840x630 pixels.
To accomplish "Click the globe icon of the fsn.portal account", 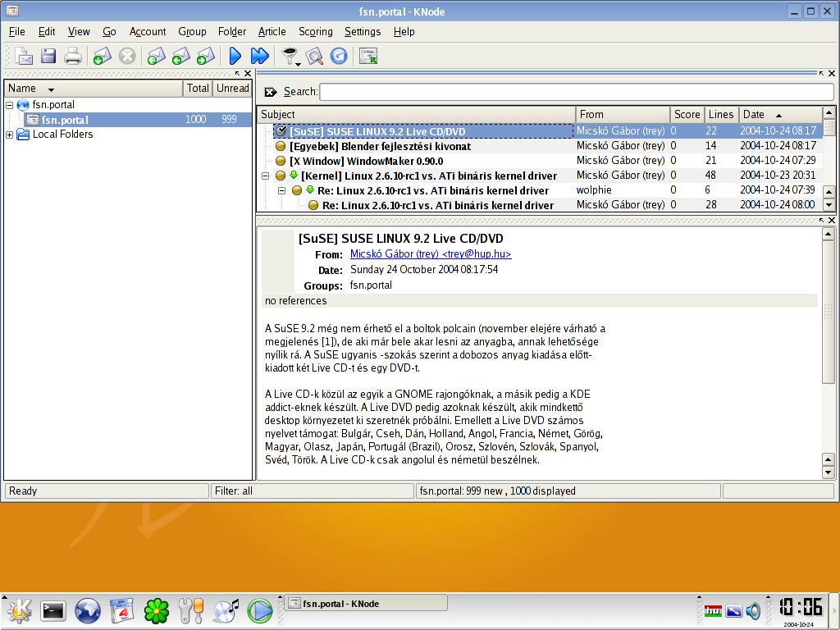I will point(22,104).
